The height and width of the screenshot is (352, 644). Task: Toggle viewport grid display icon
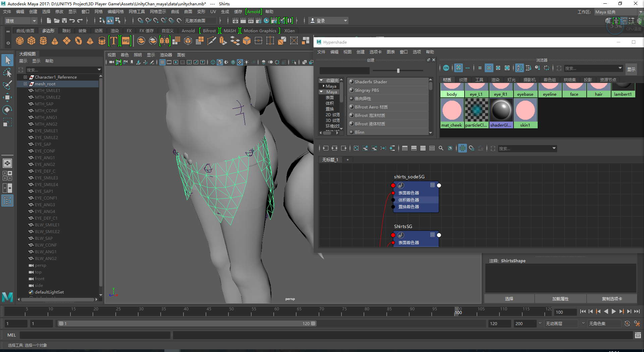tap(162, 62)
